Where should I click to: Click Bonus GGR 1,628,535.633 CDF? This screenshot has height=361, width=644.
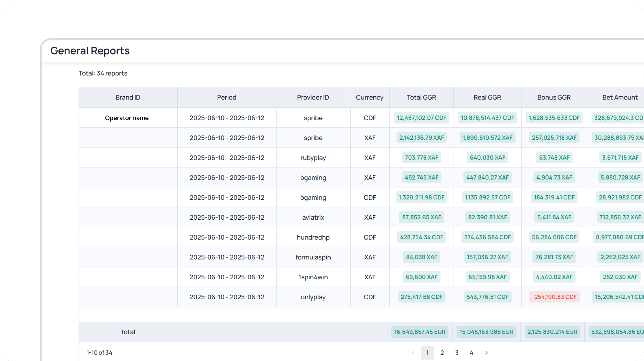coord(554,118)
